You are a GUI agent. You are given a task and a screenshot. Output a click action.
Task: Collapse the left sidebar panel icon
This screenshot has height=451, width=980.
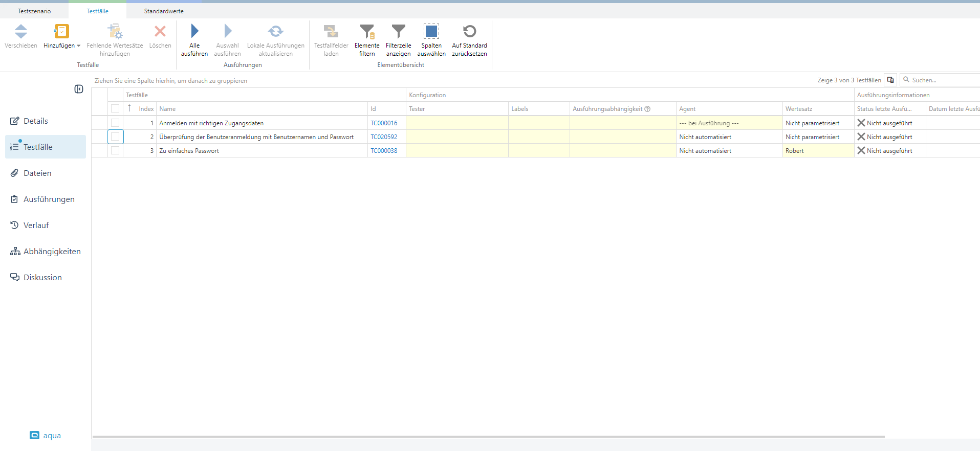tap(79, 89)
